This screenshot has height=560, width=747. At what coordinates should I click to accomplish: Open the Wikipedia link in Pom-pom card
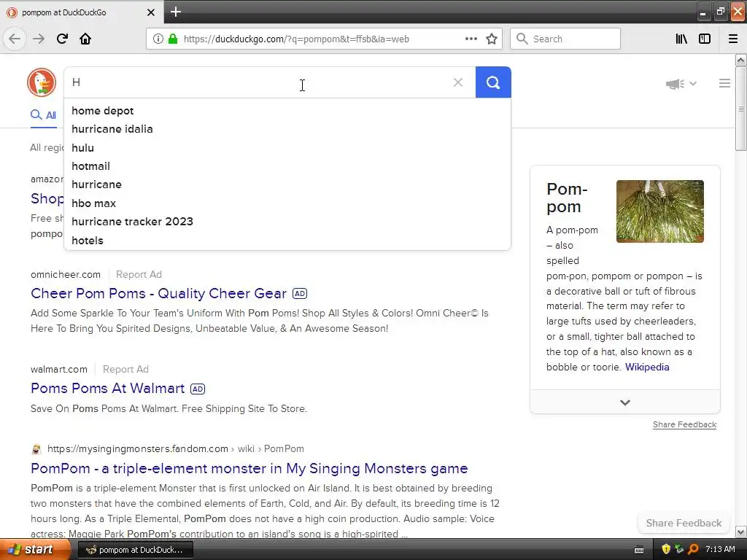pos(647,367)
